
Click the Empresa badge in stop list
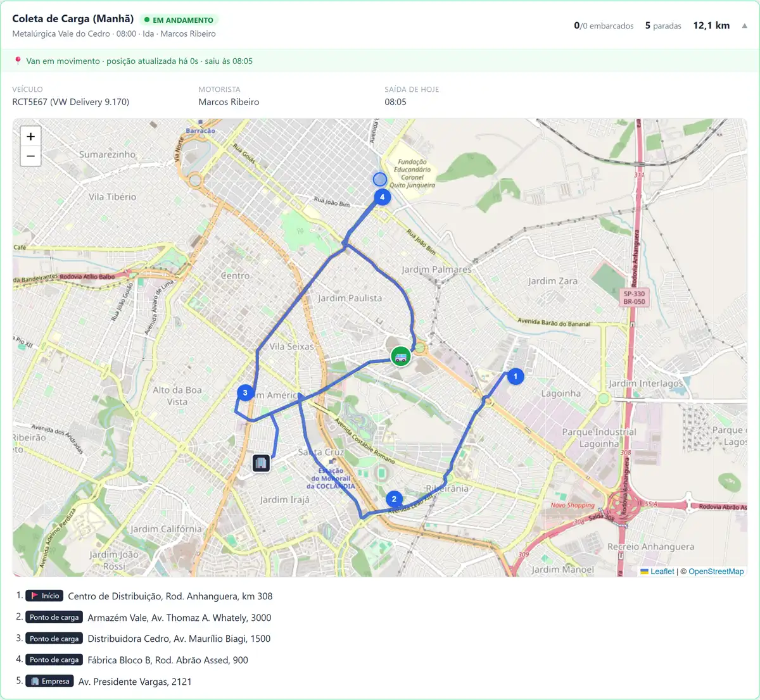point(49,681)
